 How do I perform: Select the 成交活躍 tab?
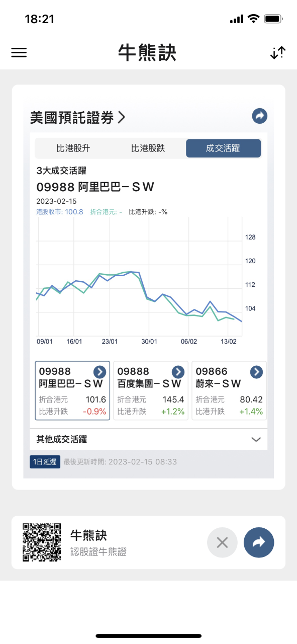coord(223,148)
